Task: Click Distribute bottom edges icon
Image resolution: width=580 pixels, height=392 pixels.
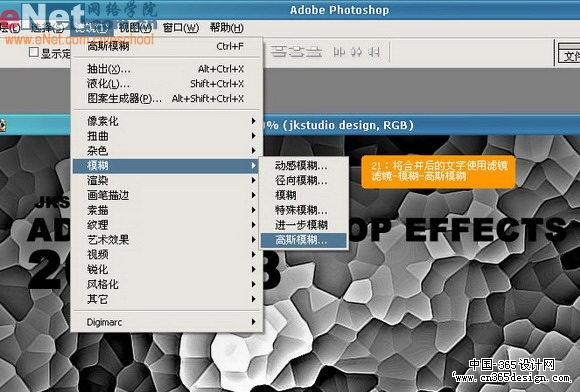Action: pyautogui.click(x=314, y=52)
